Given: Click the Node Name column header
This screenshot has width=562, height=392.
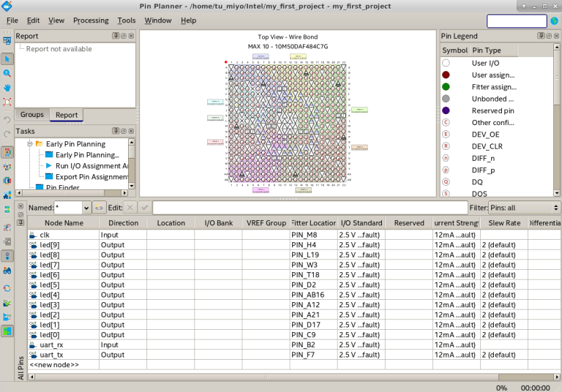Looking at the screenshot, I should (x=64, y=223).
